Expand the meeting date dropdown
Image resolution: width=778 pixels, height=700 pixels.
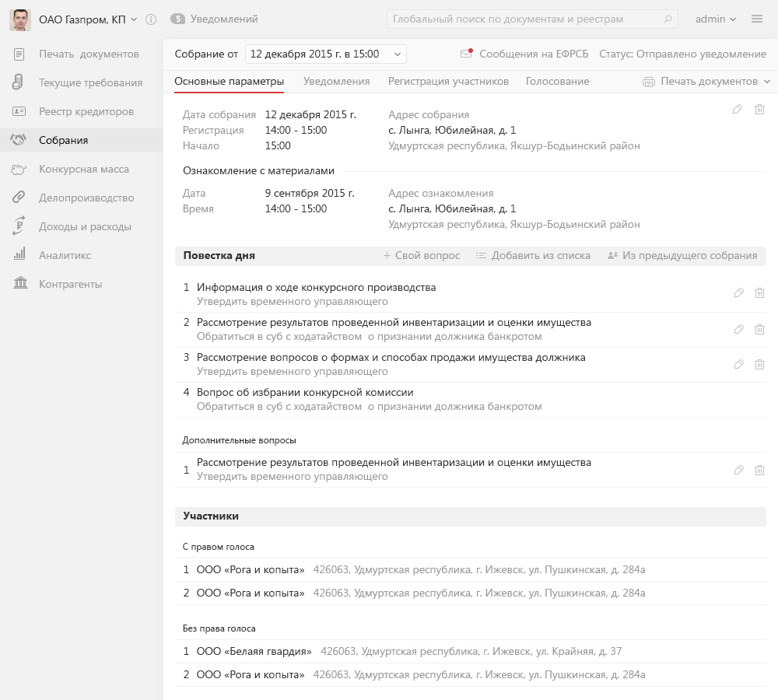coord(398,54)
